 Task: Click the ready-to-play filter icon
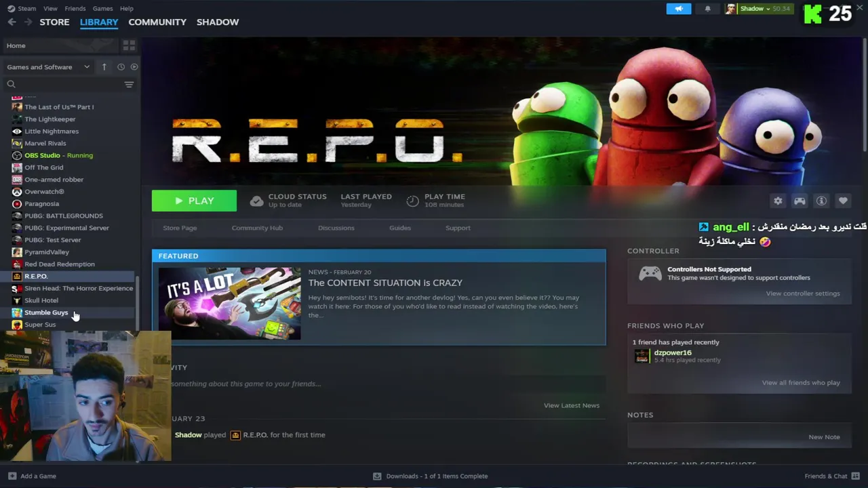tap(134, 67)
